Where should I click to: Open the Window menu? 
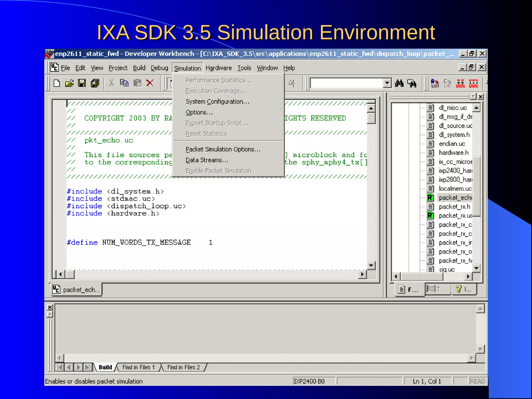(267, 68)
